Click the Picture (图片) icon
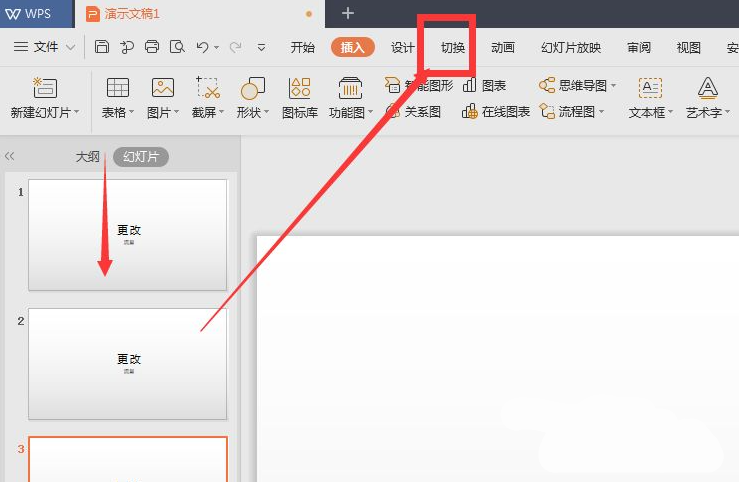 point(162,89)
